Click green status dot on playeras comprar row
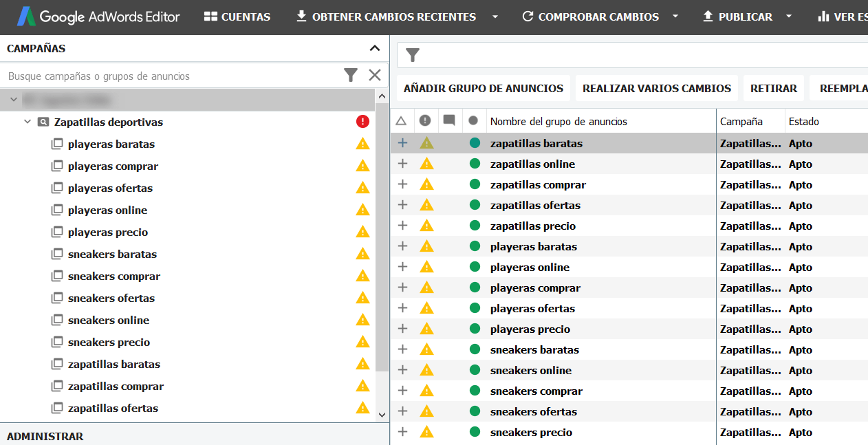 coord(475,287)
